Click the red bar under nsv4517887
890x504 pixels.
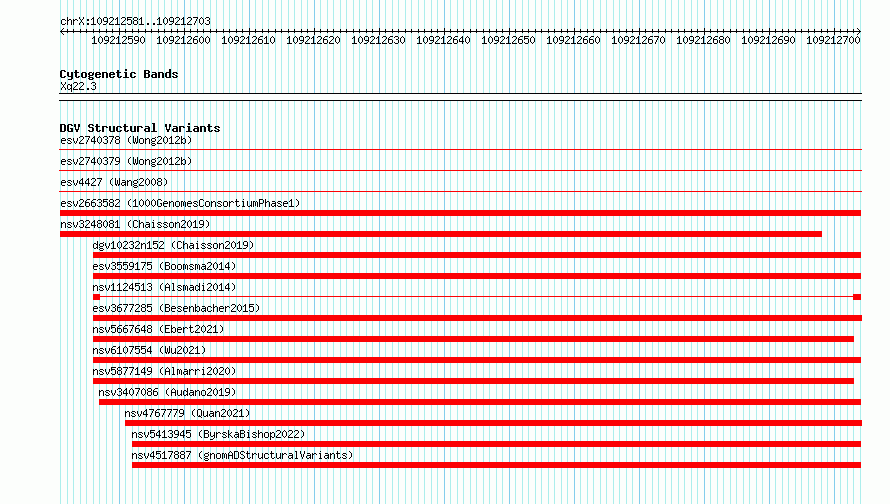pos(497,465)
